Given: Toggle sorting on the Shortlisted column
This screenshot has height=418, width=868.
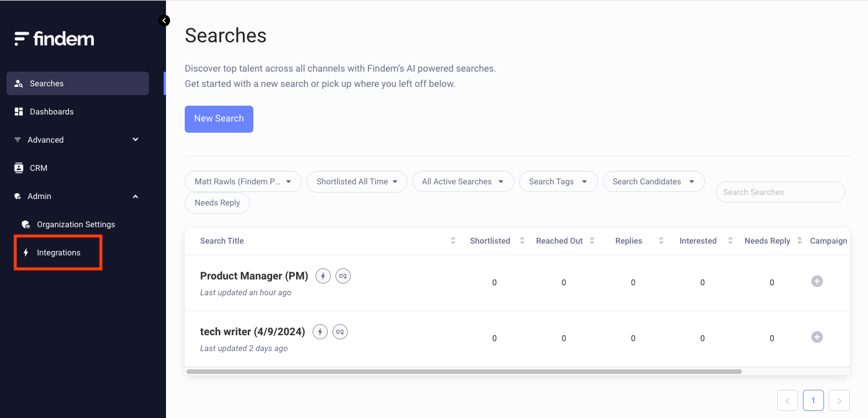Looking at the screenshot, I should tap(522, 241).
